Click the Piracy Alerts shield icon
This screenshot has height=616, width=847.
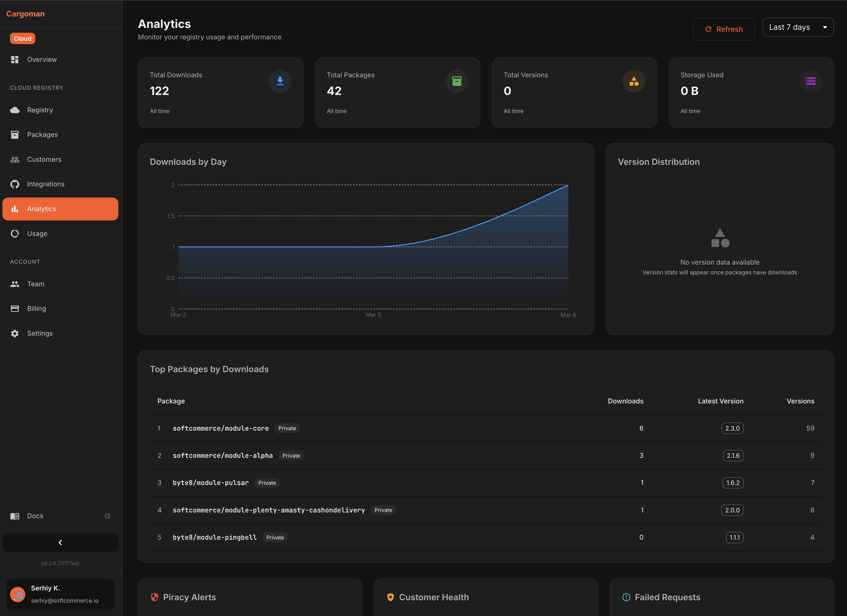(154, 597)
